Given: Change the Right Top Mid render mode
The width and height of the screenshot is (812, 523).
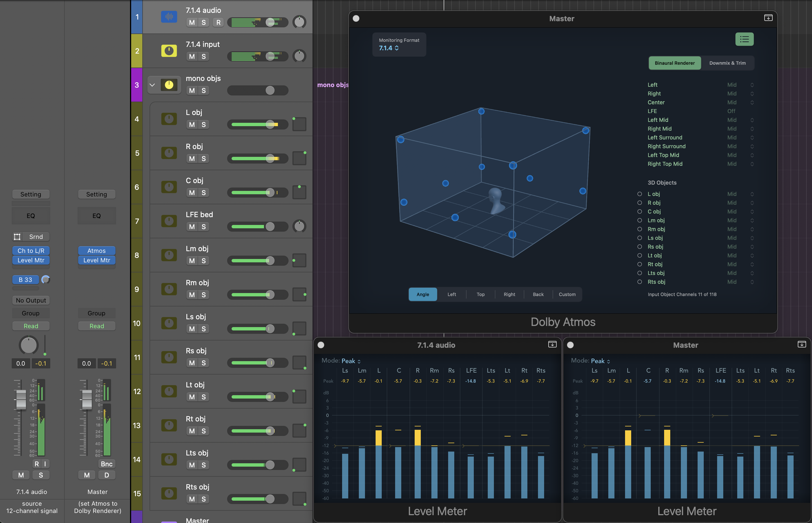Looking at the screenshot, I should (740, 164).
